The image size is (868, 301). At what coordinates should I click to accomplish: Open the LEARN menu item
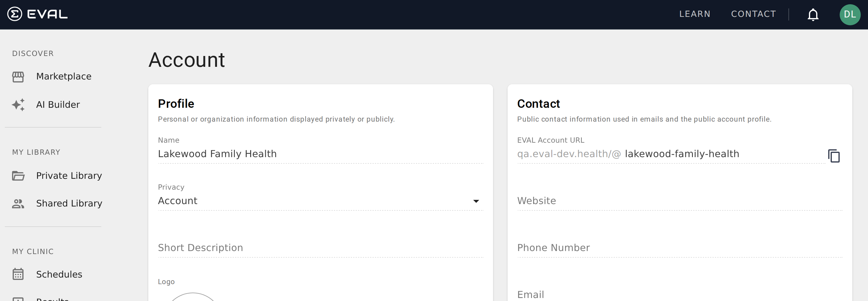695,14
